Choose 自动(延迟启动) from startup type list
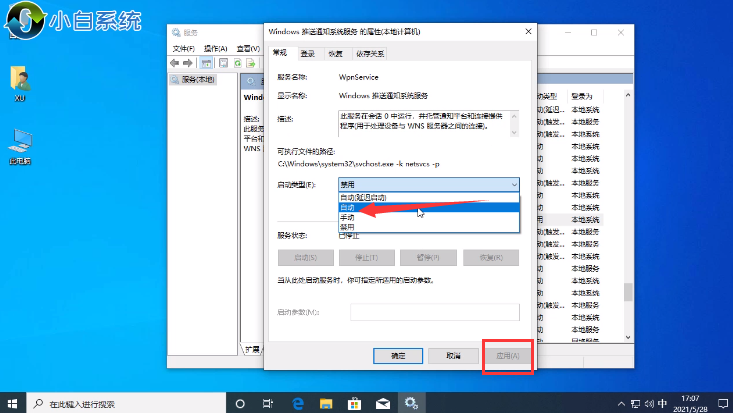This screenshot has height=413, width=733. 429,197
